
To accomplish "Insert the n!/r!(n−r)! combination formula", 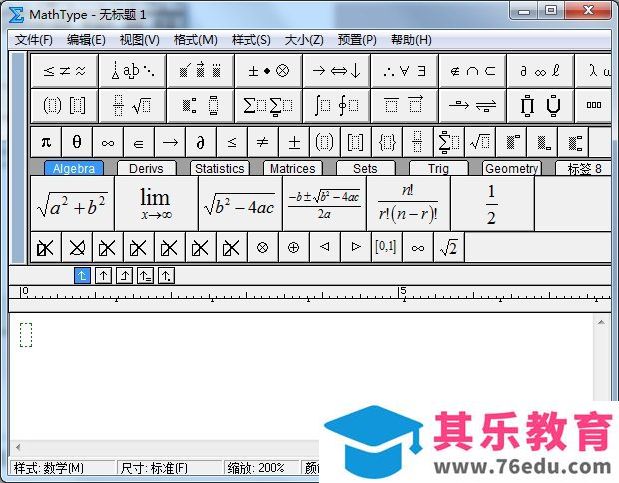I will 408,203.
